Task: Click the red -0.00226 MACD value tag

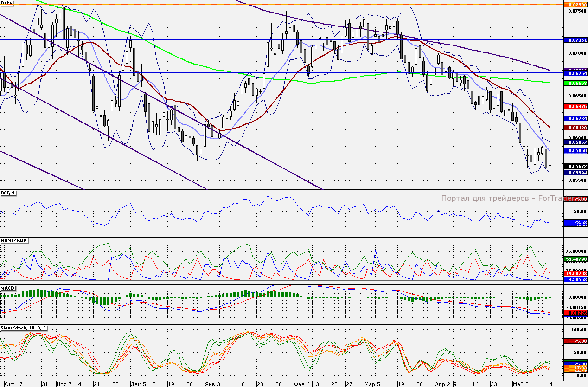Action: click(x=575, y=314)
